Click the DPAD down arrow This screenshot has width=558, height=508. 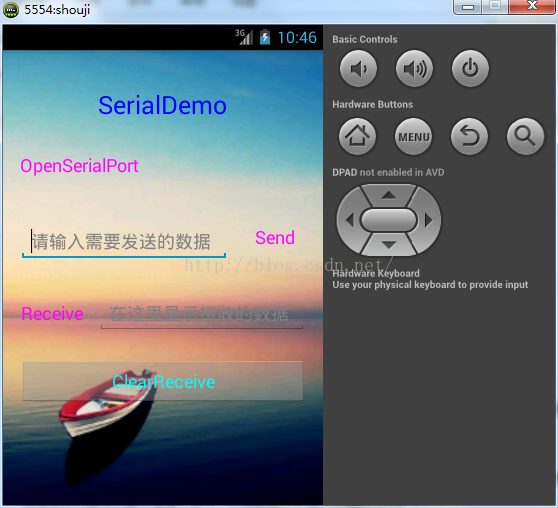click(x=389, y=245)
